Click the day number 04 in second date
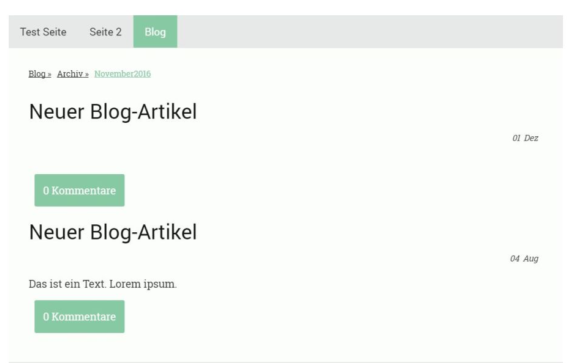 point(515,259)
